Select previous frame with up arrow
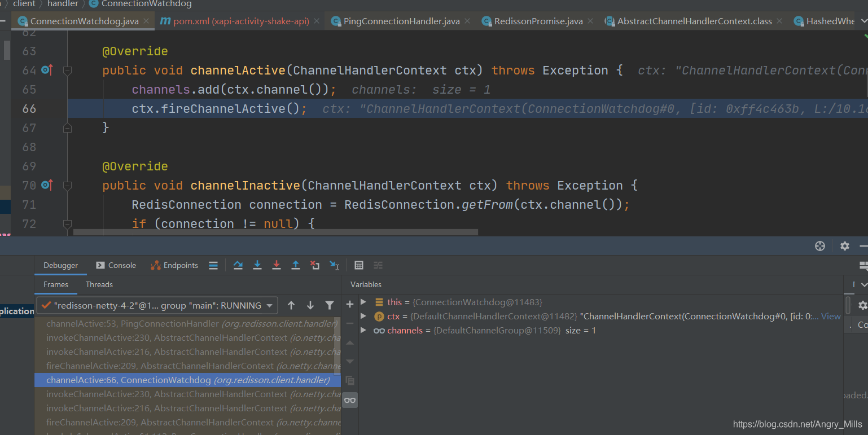868x435 pixels. pyautogui.click(x=291, y=305)
